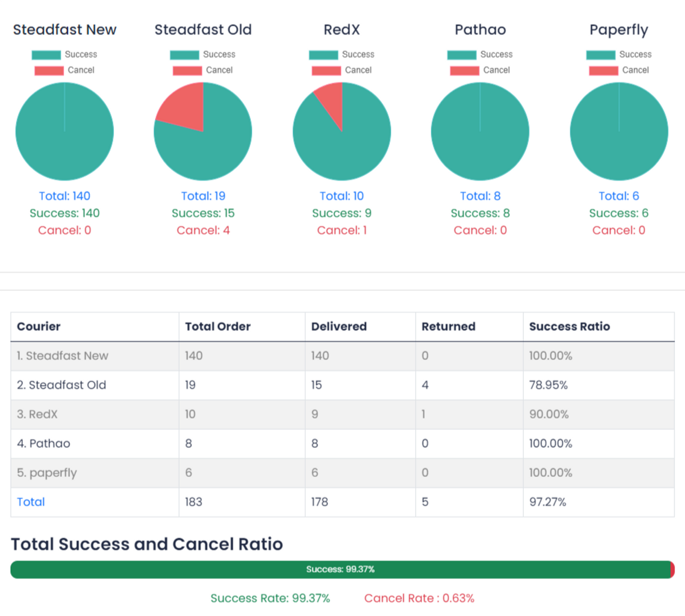Click the red cancel end of ratio bar

pos(673,569)
